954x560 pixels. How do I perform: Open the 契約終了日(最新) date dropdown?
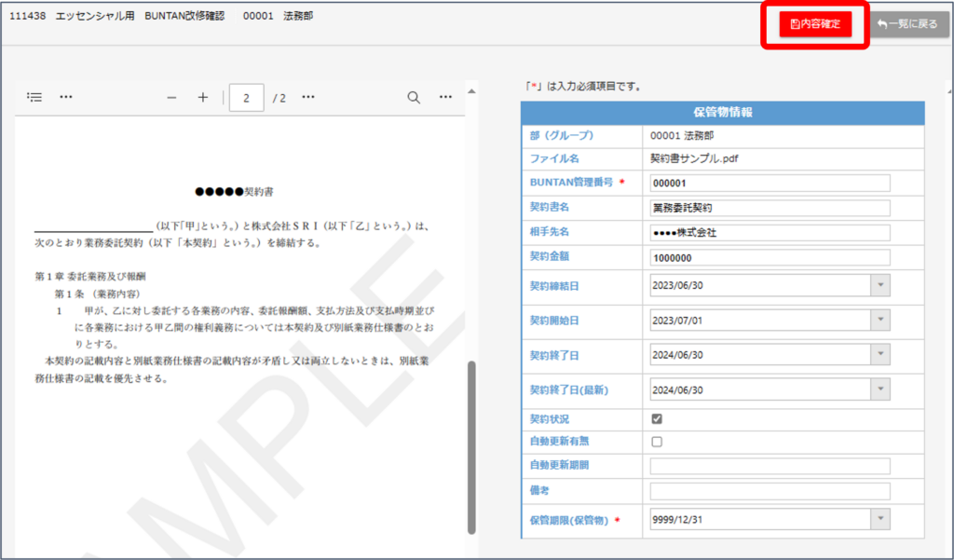tap(879, 389)
